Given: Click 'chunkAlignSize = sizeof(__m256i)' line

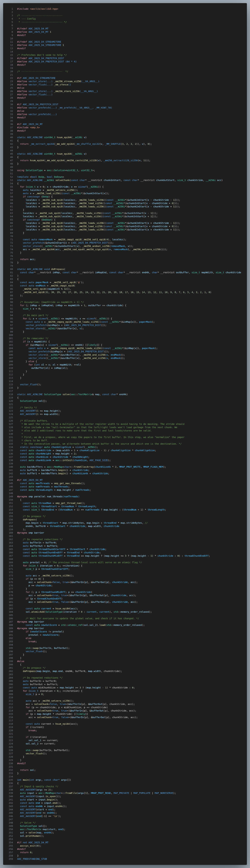Looking at the screenshot, I should point(74,447).
